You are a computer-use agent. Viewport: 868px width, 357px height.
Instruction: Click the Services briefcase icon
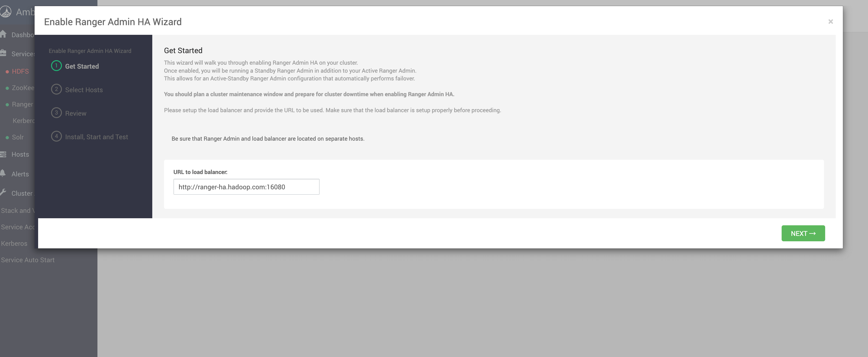(3, 53)
